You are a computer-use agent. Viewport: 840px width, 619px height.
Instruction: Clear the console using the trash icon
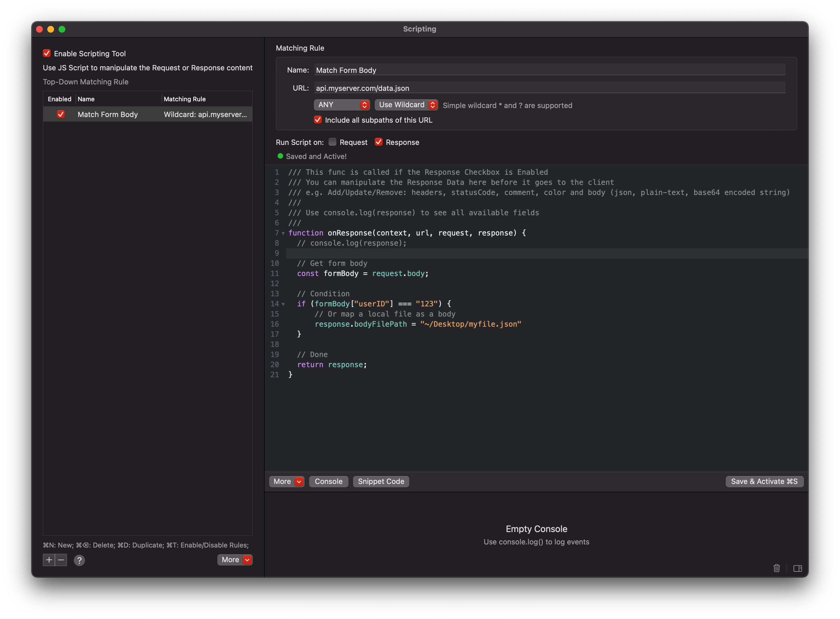coord(776,568)
